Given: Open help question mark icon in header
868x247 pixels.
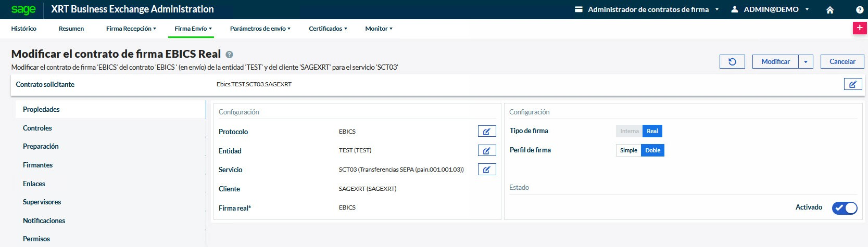Looking at the screenshot, I should coord(859,10).
